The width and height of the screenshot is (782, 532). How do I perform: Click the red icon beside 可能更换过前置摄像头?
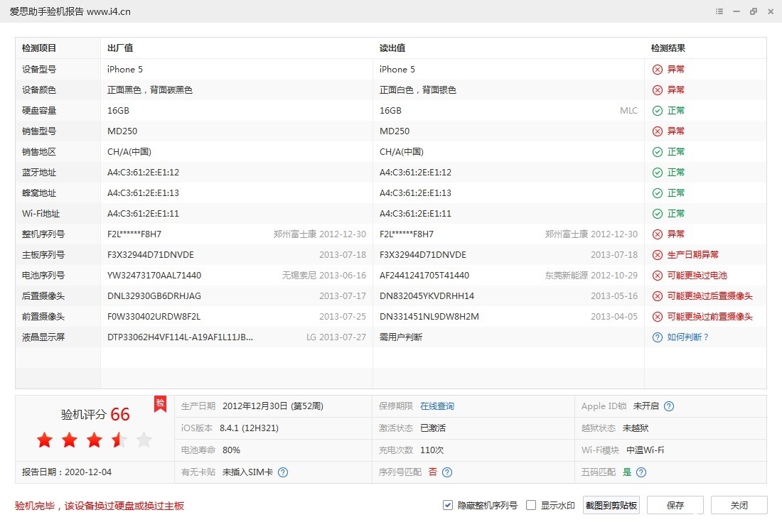tap(658, 317)
